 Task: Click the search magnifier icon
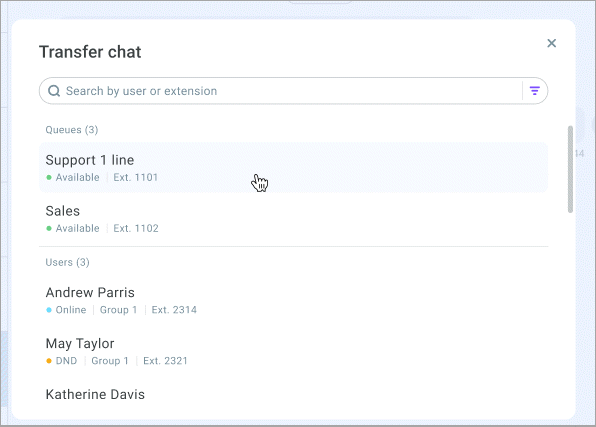point(54,91)
